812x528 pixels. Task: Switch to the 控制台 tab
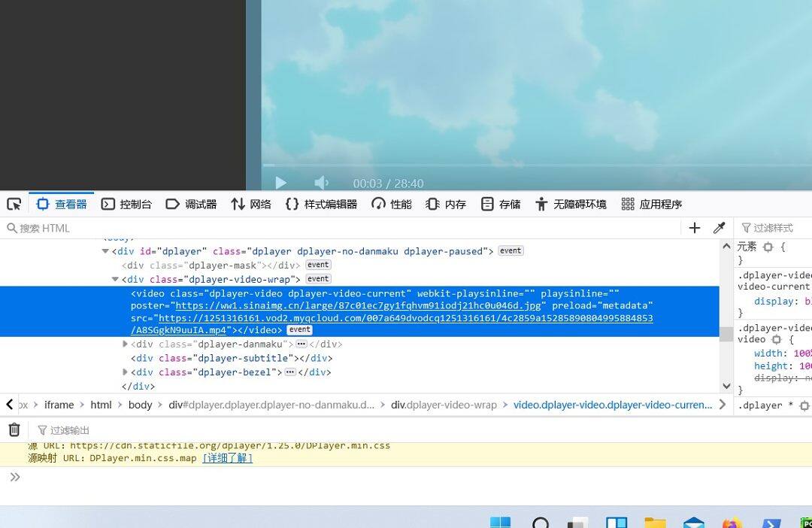pos(126,204)
